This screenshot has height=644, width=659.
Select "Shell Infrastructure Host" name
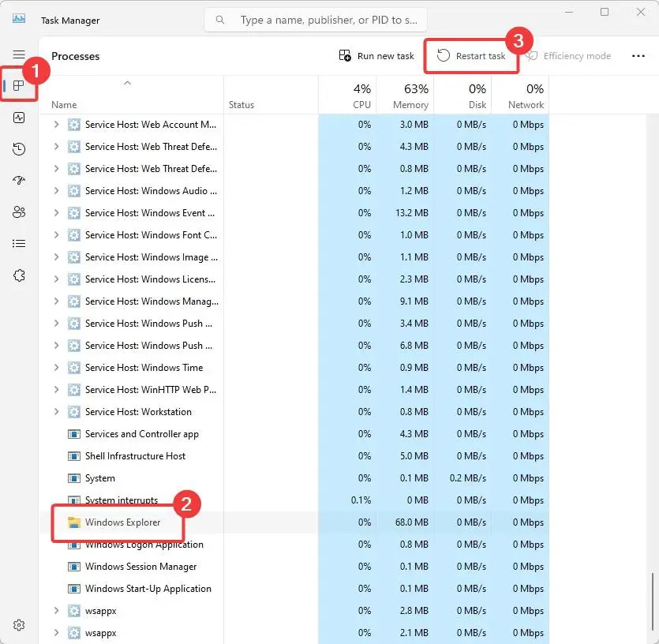135,456
